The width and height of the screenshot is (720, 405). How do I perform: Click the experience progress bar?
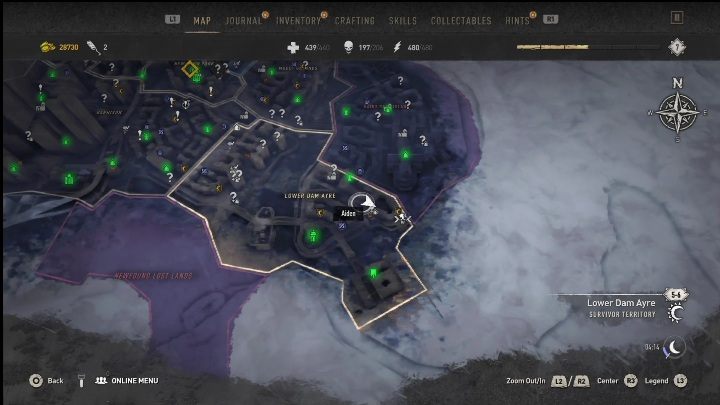(588, 47)
